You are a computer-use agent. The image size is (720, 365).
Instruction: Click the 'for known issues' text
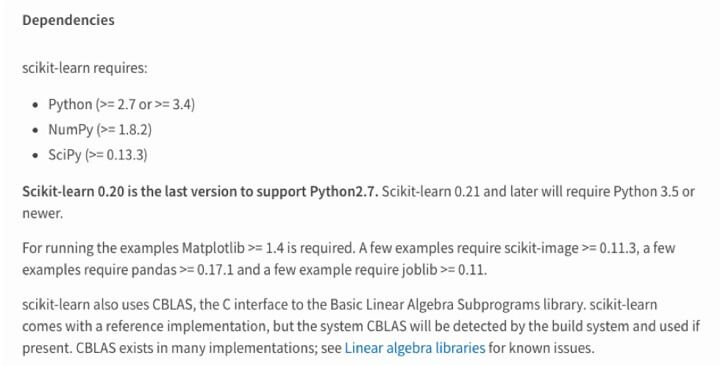pyautogui.click(x=540, y=348)
